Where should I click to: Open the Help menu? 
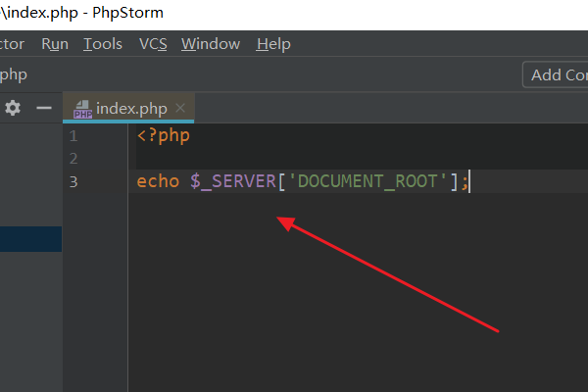tap(273, 44)
